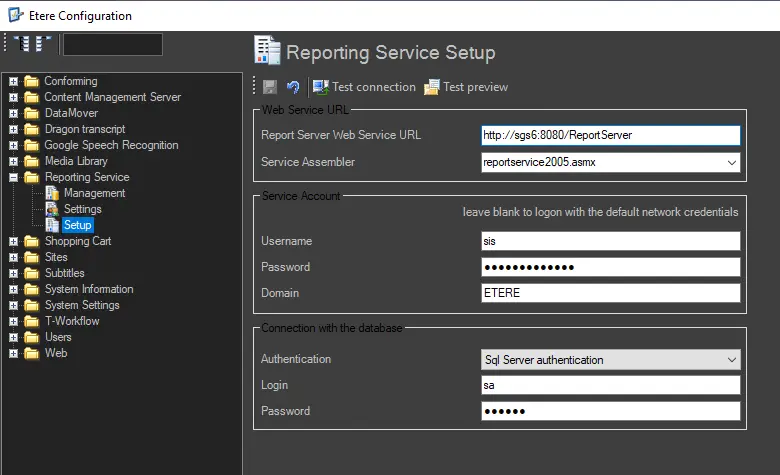Screen dimensions: 780x475
Task: Expand the Conforming tree node
Action: (x=14, y=81)
